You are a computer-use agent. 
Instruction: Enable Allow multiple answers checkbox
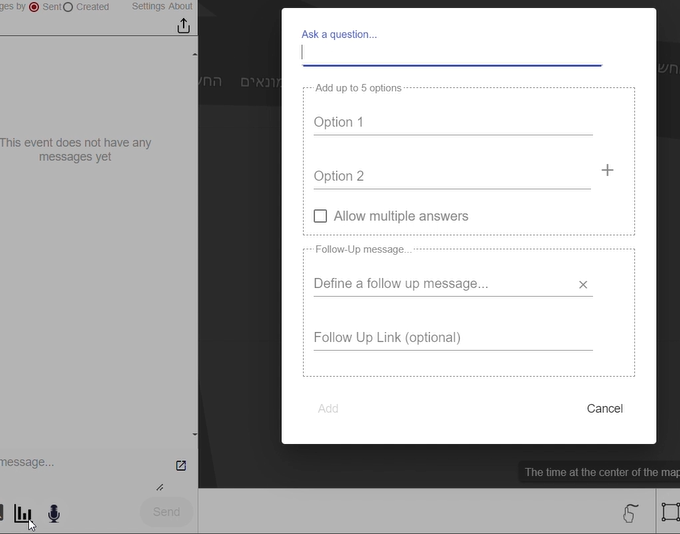point(320,216)
